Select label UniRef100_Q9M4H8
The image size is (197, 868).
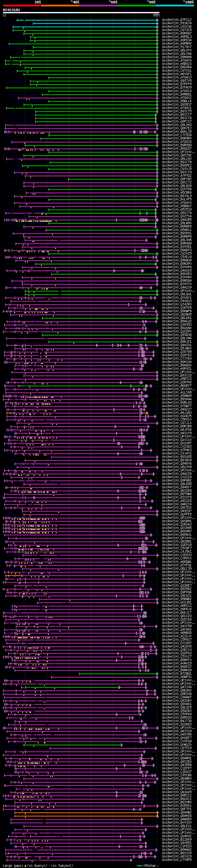[x=177, y=57]
